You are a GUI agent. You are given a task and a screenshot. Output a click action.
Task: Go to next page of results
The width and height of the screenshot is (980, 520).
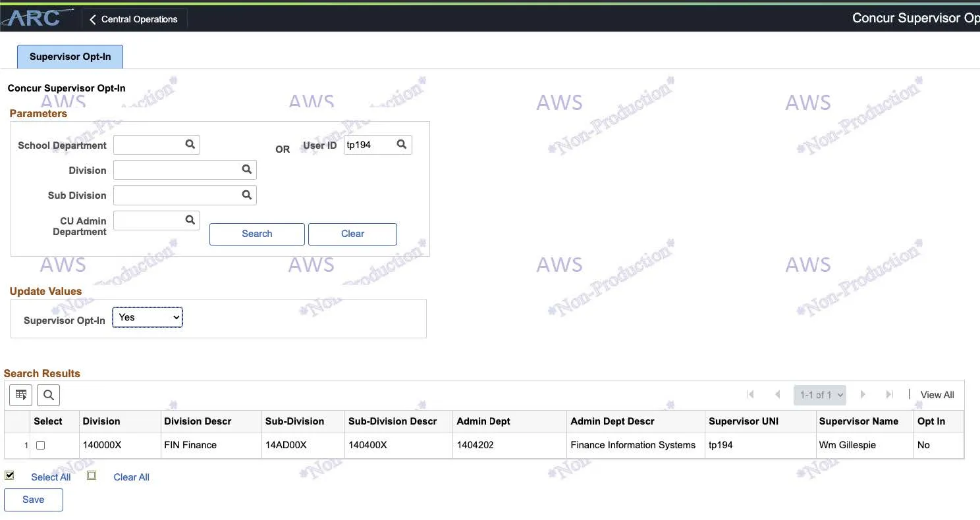[863, 394]
